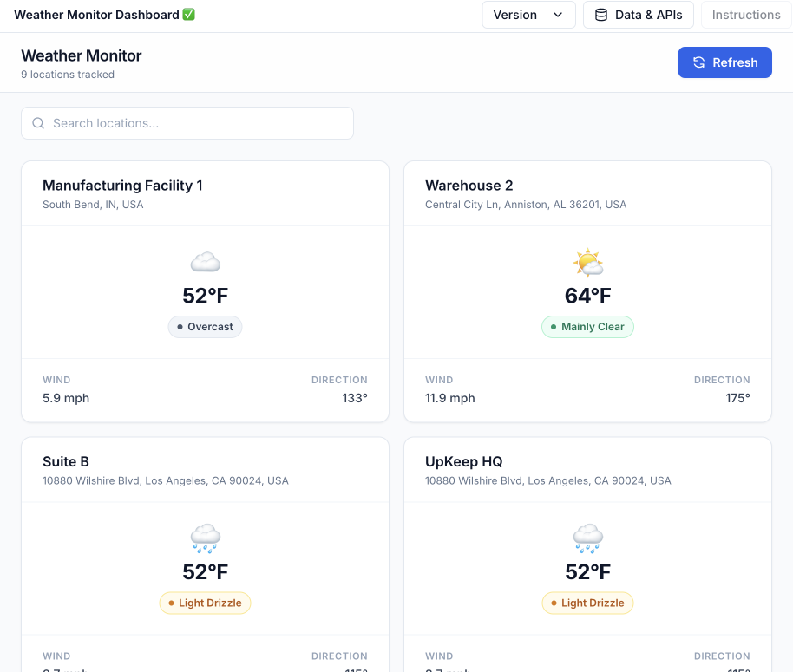Click the Mainly Clear status badge
The height and width of the screenshot is (672, 793).
click(x=588, y=327)
